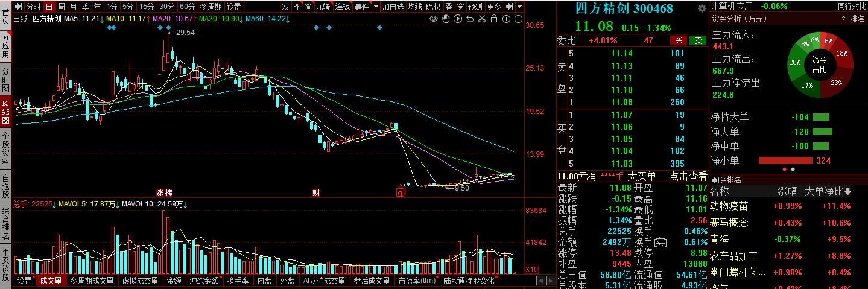This screenshot has height=289, width=868.
Task: Open 自选股 sidebar tab
Action: pos(5,186)
